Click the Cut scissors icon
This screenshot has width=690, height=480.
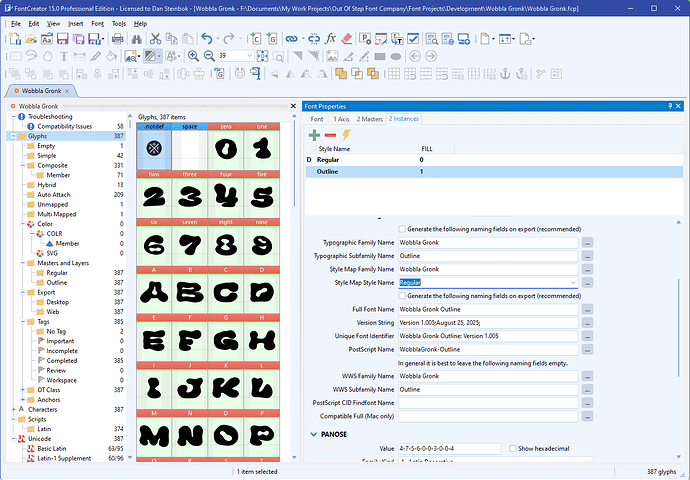[x=155, y=39]
